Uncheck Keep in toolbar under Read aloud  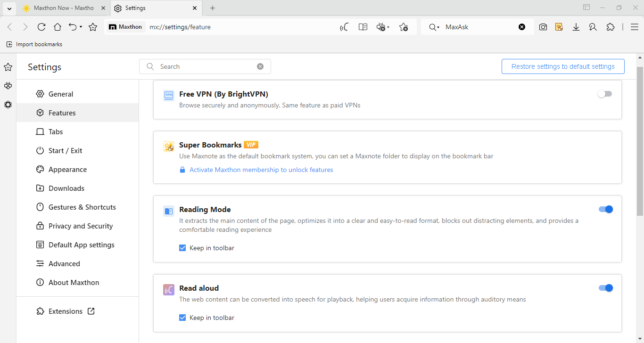[x=182, y=318]
